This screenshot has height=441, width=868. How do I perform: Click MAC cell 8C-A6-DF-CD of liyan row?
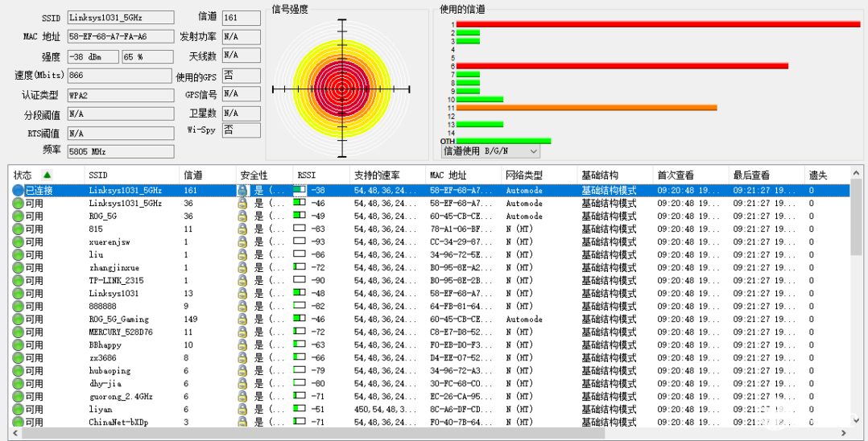[461, 410]
